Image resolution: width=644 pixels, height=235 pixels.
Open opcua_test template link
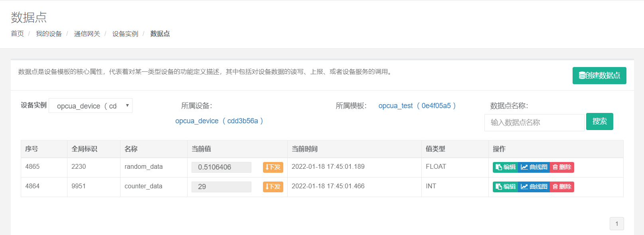point(417,106)
